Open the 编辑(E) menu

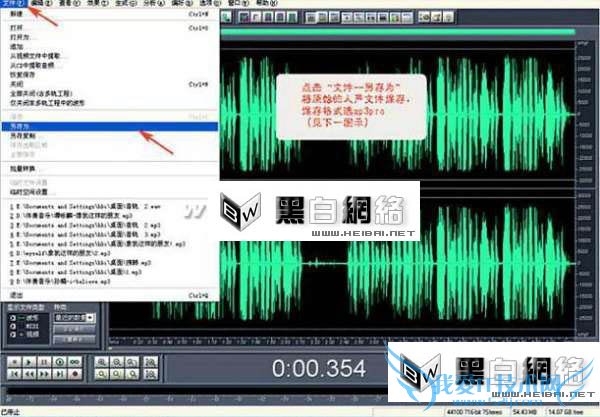(42, 3)
